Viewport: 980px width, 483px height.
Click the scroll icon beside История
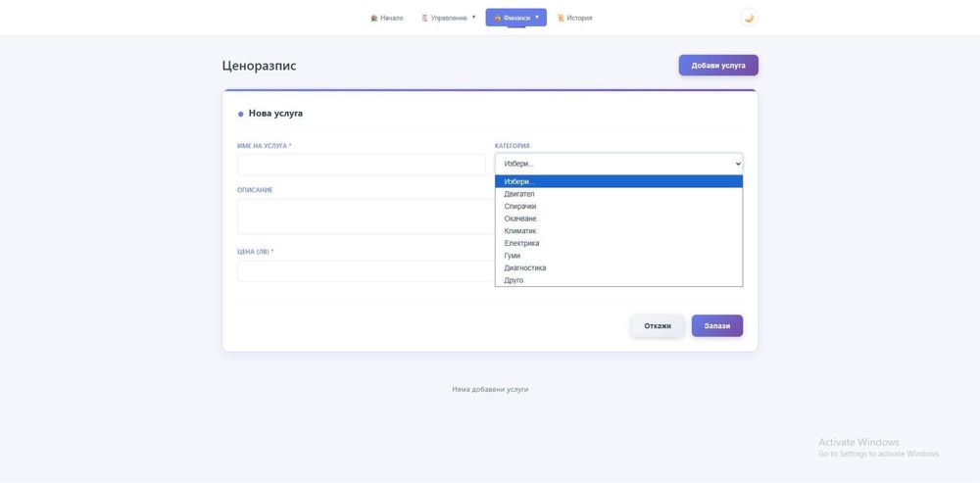pos(562,18)
